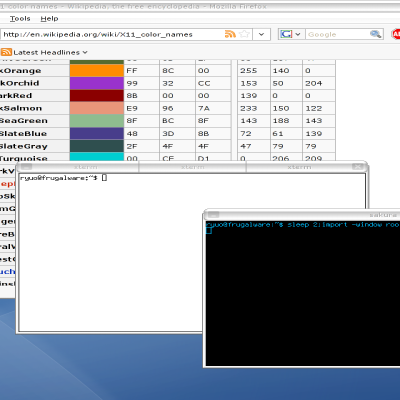400x400 pixels.
Task: Click the decimal value 233
Action: pos(249,108)
